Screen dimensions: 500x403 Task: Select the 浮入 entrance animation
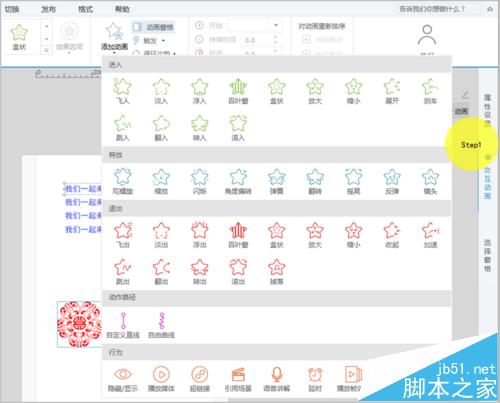200,91
